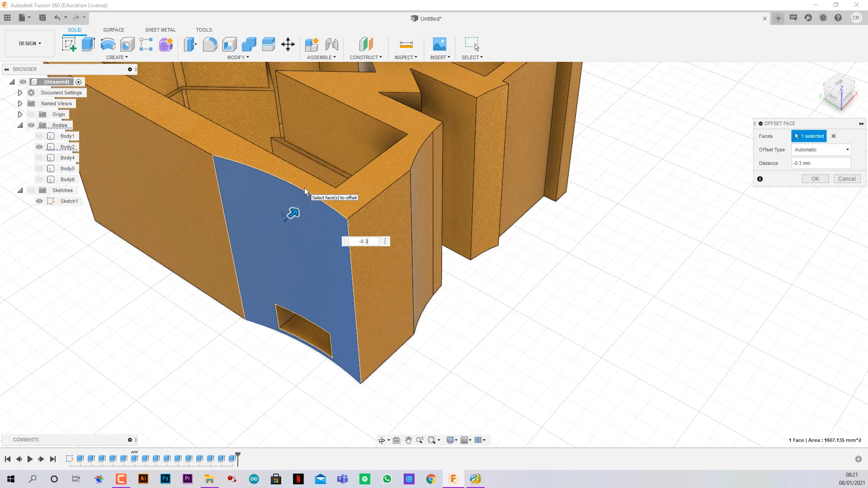The height and width of the screenshot is (488, 868).
Task: Switch to the Sheet Metal tab
Action: pyautogui.click(x=160, y=30)
